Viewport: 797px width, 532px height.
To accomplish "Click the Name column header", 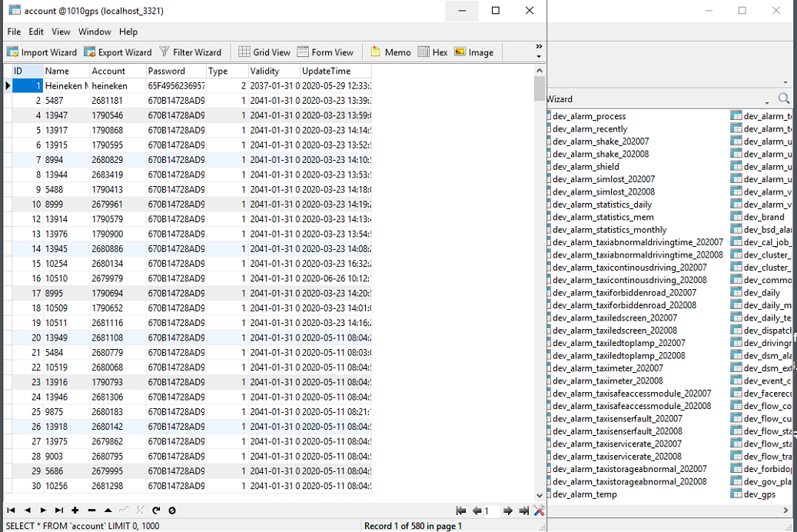I will coord(66,71).
